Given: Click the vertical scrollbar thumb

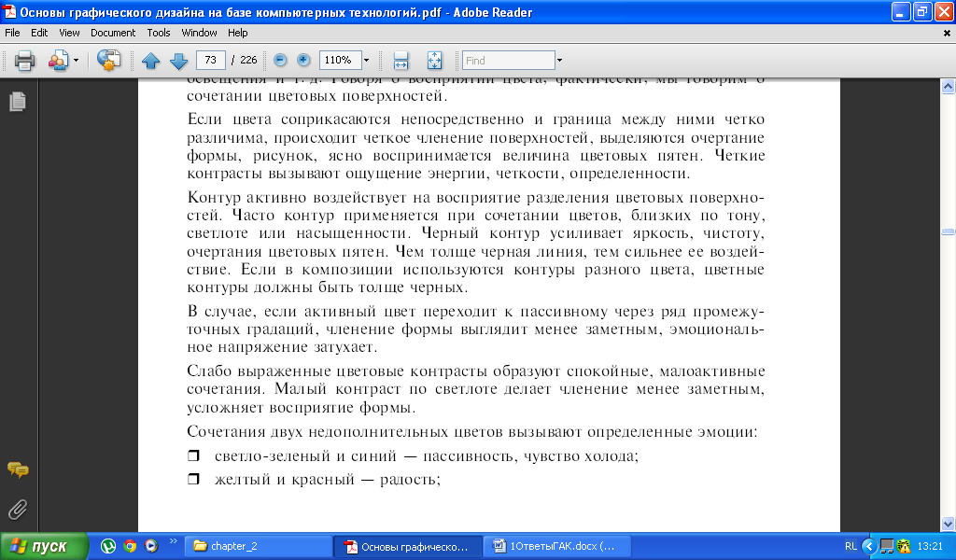Looking at the screenshot, I should tap(949, 231).
